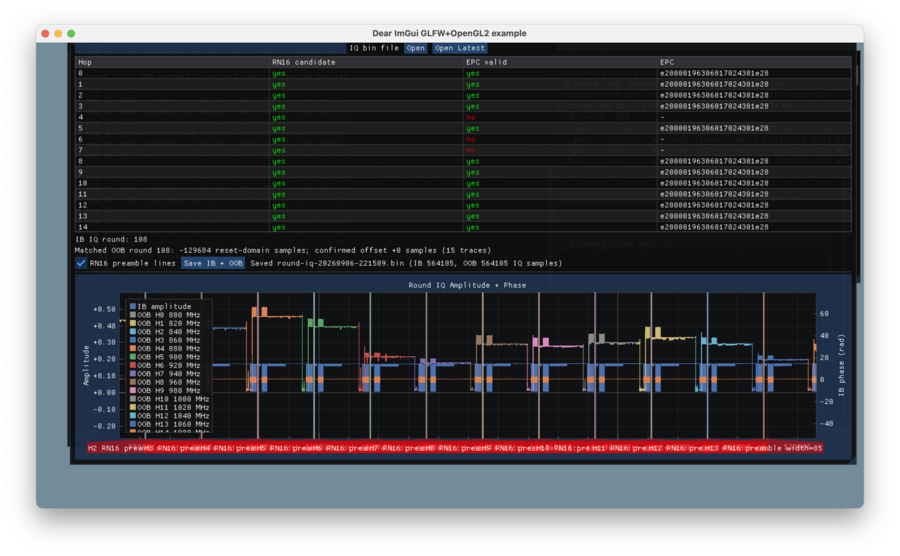Screen dimensions: 900x556
Task: Click the 'IQ bin file' label
Action: (x=374, y=48)
